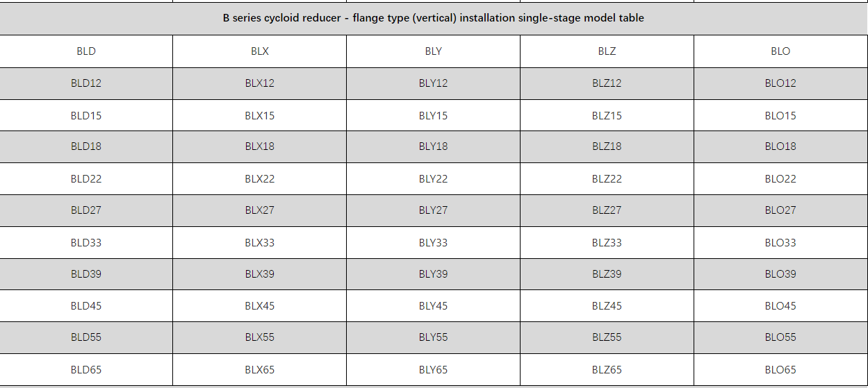Screen dimensions: 868x388
Task: Click the BLO12 cell
Action: pos(780,83)
